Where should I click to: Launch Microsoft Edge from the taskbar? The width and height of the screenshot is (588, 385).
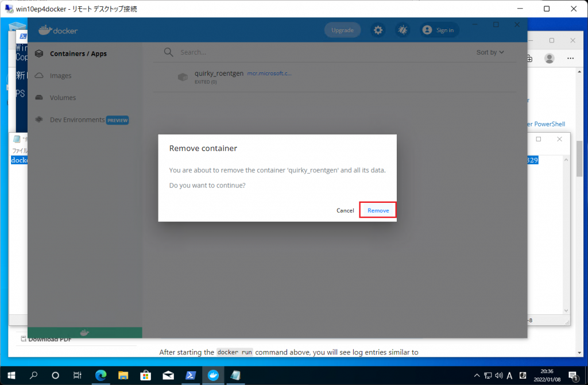pos(100,375)
